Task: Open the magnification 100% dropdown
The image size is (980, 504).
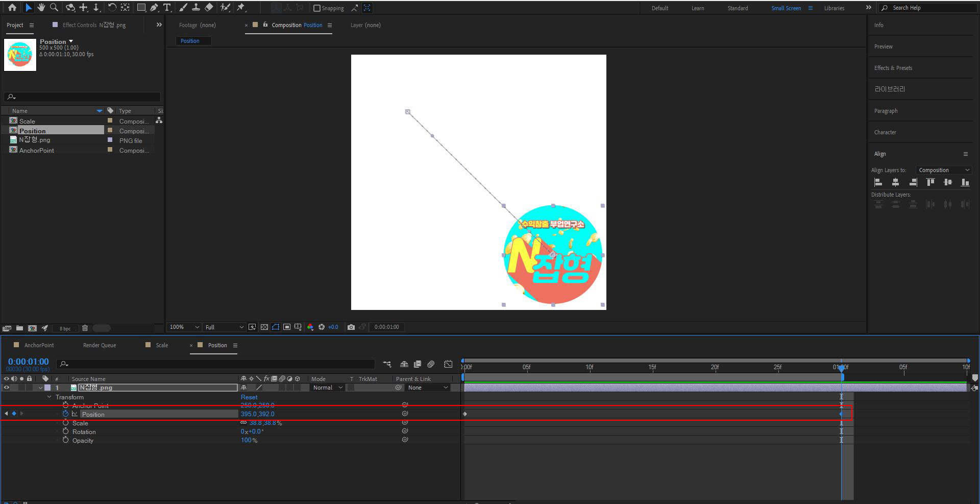Action: click(x=184, y=327)
